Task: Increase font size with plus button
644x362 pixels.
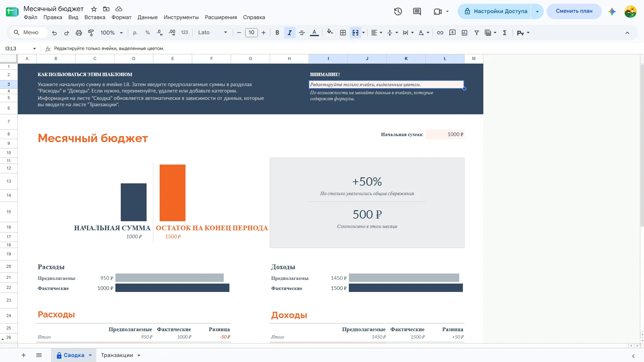Action: (x=264, y=33)
